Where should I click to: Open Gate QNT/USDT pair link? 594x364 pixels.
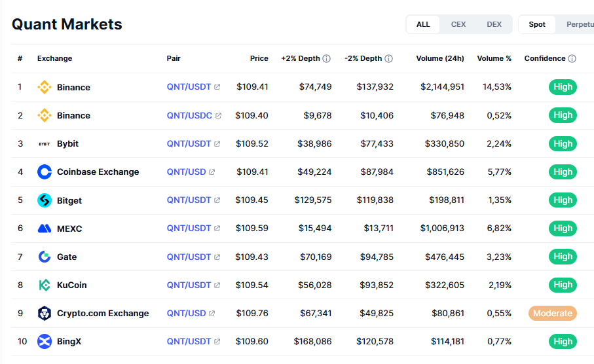189,257
